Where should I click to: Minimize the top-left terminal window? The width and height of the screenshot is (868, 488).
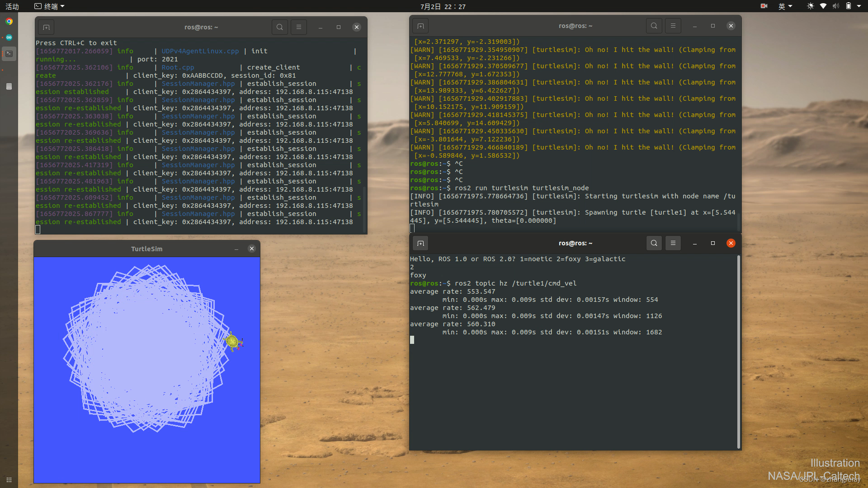point(321,27)
